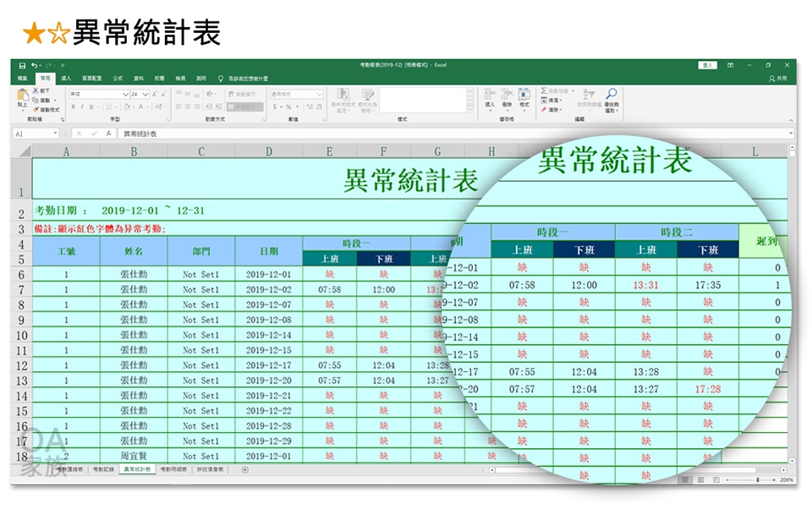The width and height of the screenshot is (812, 520).
Task: Click the Paste clipboard icon
Action: (x=23, y=97)
